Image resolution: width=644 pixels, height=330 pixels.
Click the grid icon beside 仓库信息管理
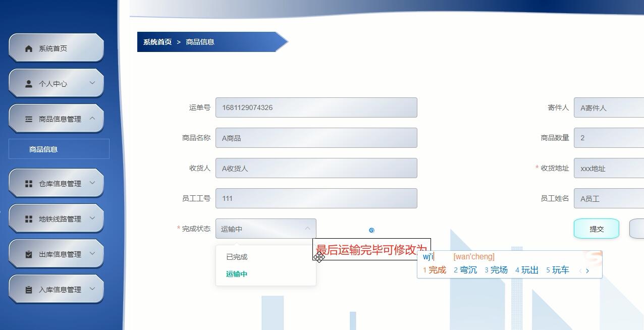[x=29, y=184]
